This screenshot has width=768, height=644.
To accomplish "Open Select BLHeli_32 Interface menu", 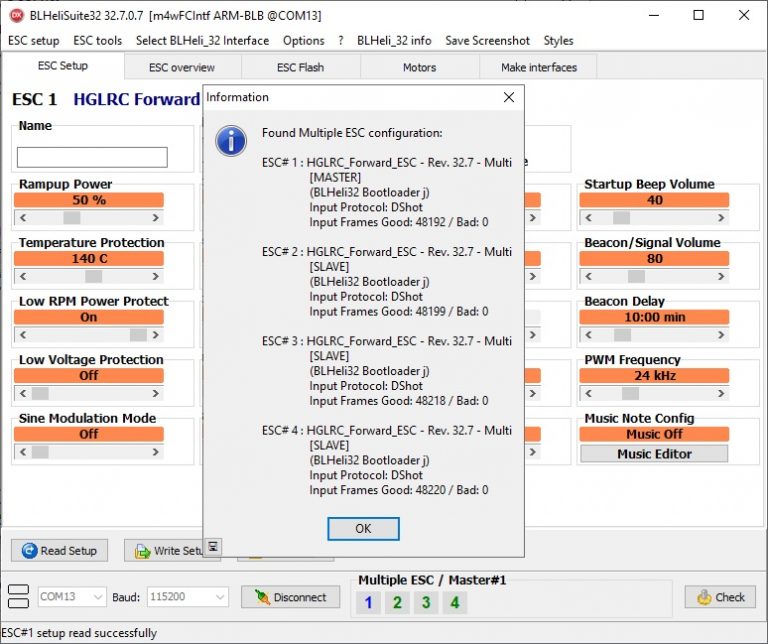I will [202, 41].
